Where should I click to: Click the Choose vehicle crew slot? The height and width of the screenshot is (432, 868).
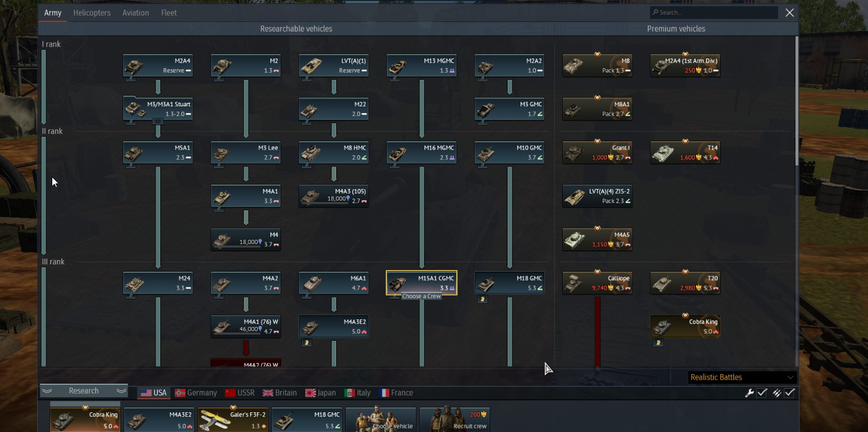click(x=381, y=420)
